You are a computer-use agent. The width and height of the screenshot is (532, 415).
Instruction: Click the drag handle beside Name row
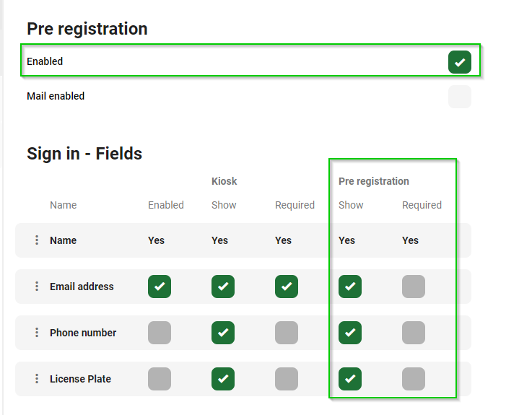(x=37, y=240)
